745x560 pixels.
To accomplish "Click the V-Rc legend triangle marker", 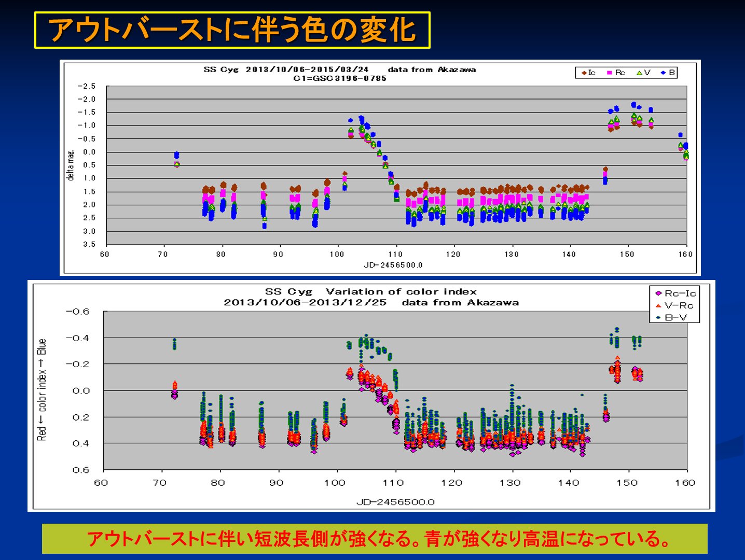I will click(658, 305).
